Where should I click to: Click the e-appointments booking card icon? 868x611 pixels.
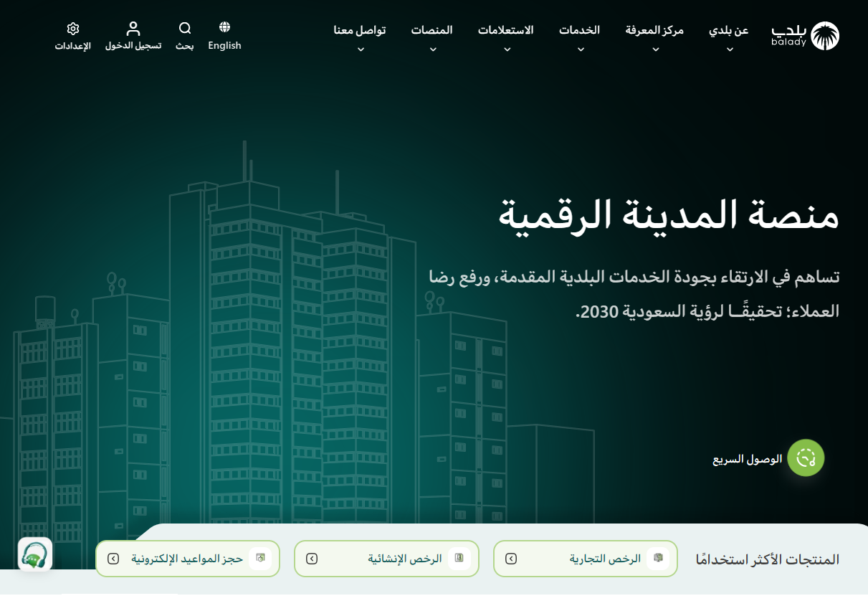(x=260, y=559)
